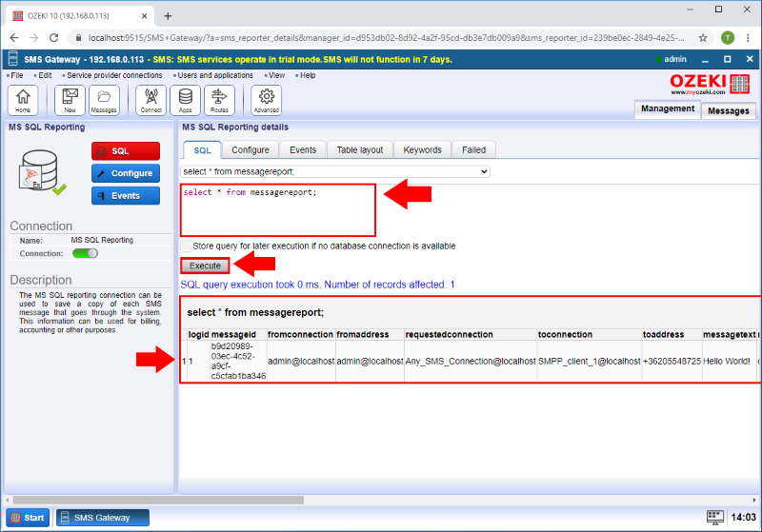Open the Chrome three-dot menu

point(748,38)
